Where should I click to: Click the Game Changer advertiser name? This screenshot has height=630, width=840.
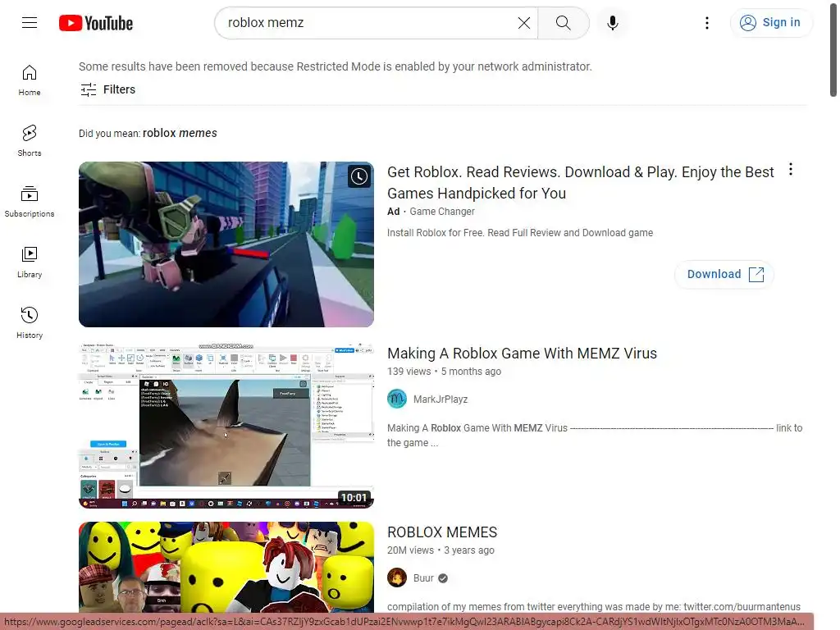442,212
